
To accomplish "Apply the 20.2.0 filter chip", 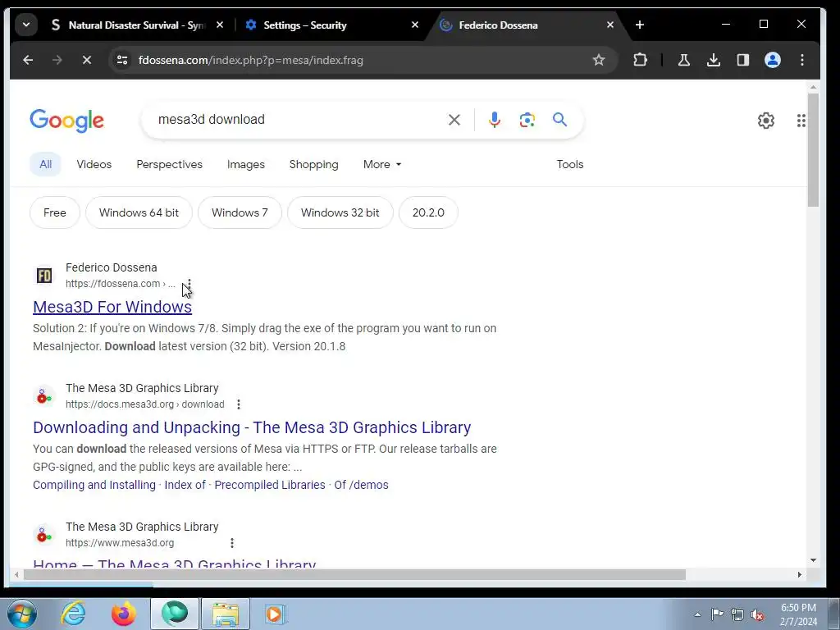I will pyautogui.click(x=428, y=212).
